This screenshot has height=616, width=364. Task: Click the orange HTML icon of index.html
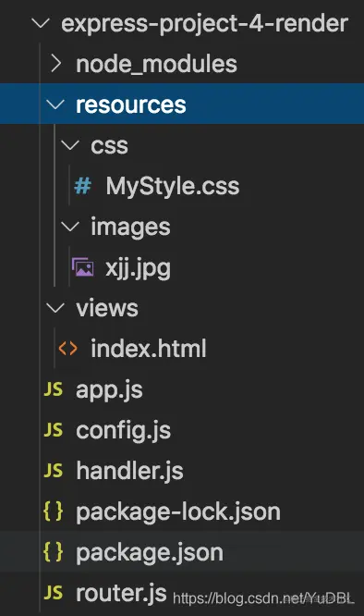pyautogui.click(x=67, y=349)
